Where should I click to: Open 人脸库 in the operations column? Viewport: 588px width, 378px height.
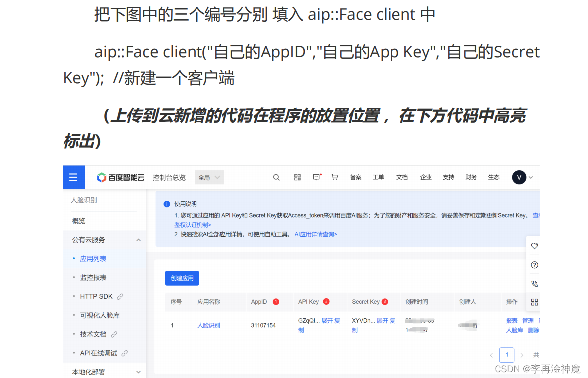point(514,330)
